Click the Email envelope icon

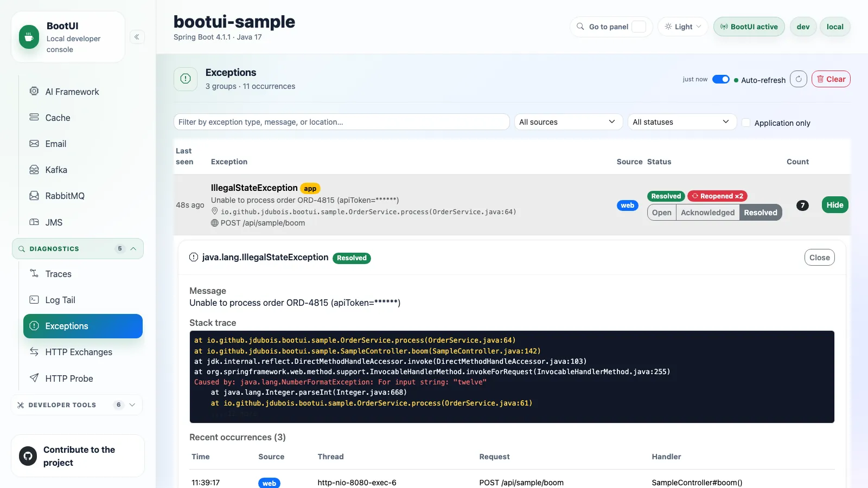34,143
